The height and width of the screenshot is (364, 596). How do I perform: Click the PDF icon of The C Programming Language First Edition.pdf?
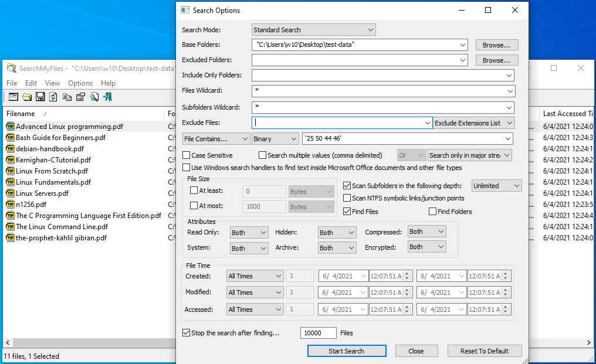pyautogui.click(x=10, y=215)
